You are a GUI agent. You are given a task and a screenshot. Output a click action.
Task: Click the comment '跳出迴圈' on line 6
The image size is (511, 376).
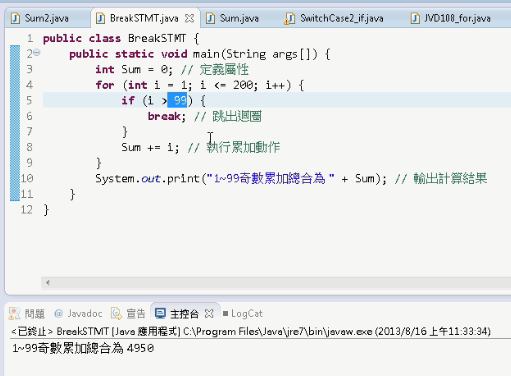(237, 116)
